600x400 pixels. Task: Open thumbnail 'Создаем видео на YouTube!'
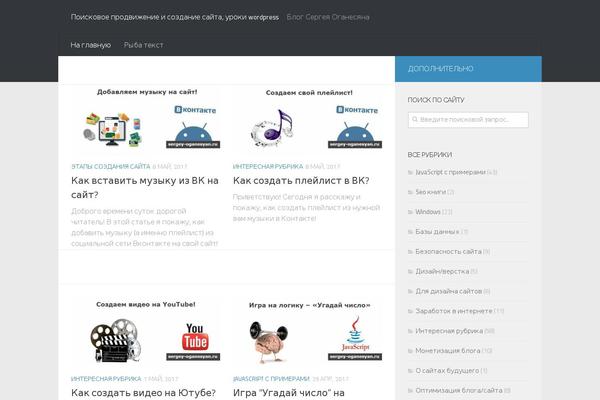click(146, 331)
